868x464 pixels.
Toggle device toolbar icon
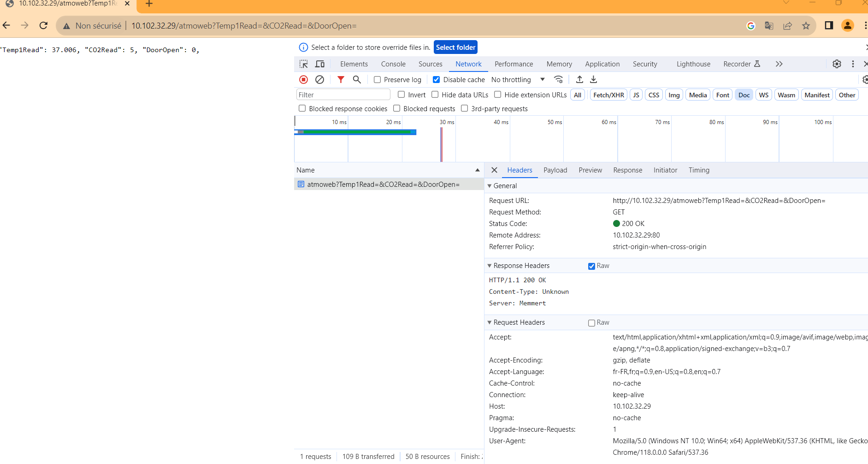(320, 64)
